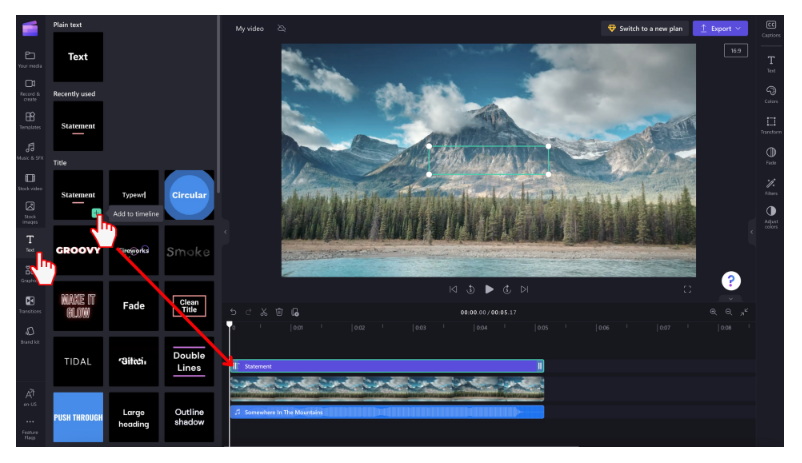Select the Outline shadow style
Image resolution: width=802 pixels, height=463 pixels.
[x=189, y=417]
